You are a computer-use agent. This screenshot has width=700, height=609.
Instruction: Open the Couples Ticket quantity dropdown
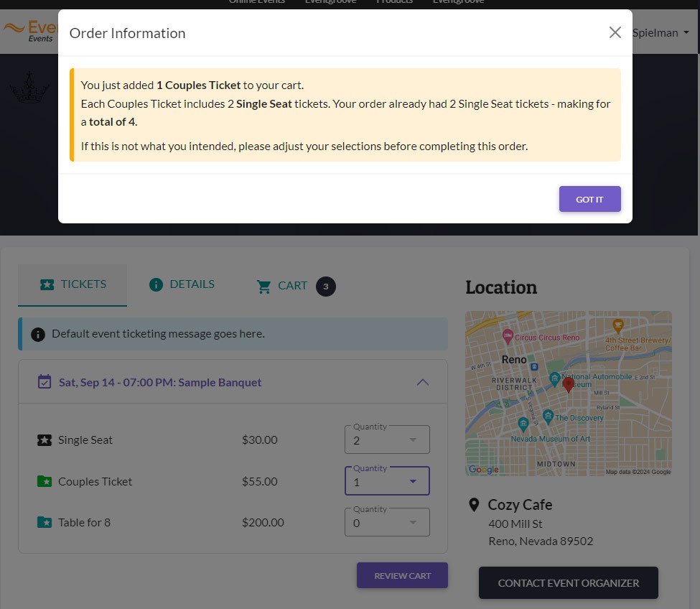tap(386, 481)
